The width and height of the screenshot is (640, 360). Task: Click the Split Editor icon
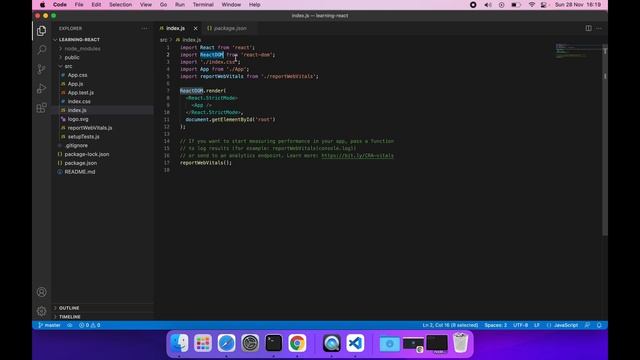tap(588, 28)
